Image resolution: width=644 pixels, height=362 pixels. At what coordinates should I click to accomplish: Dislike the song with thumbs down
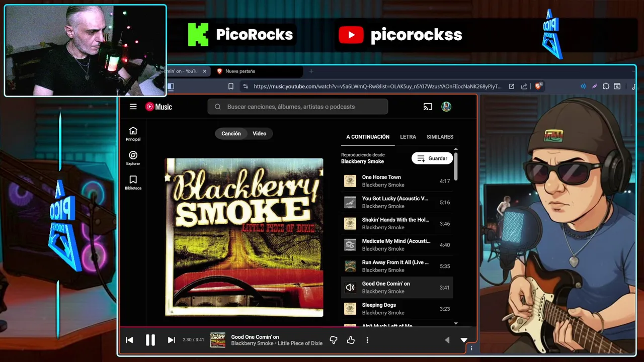pos(333,340)
